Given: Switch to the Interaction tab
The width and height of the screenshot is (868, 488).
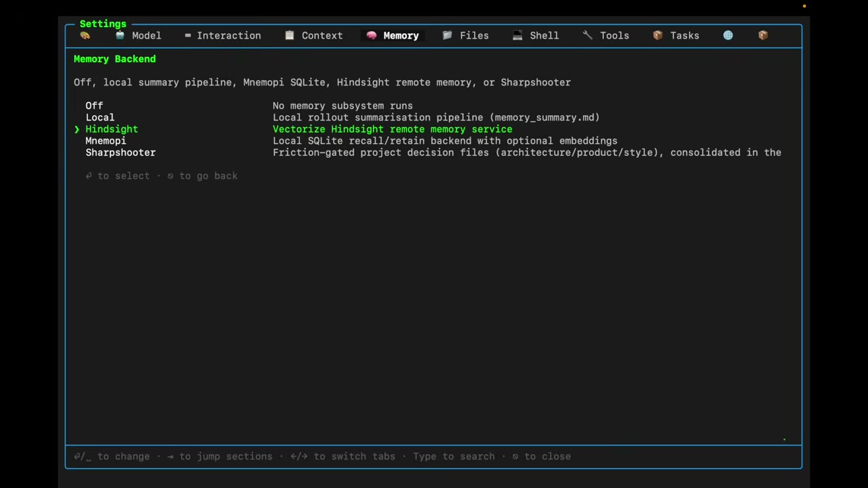Looking at the screenshot, I should [229, 35].
